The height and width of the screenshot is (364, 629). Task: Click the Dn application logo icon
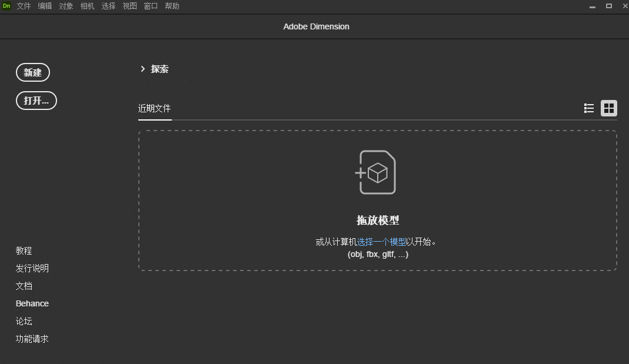click(x=6, y=6)
